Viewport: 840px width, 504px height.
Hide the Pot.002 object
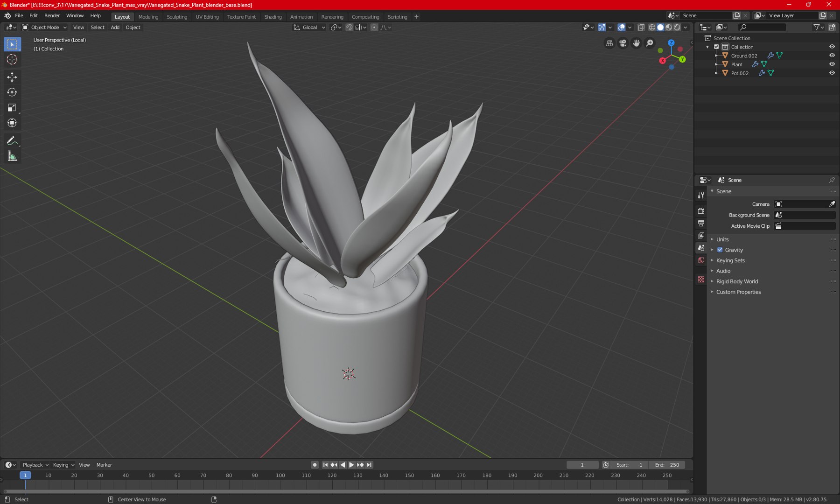click(x=832, y=73)
